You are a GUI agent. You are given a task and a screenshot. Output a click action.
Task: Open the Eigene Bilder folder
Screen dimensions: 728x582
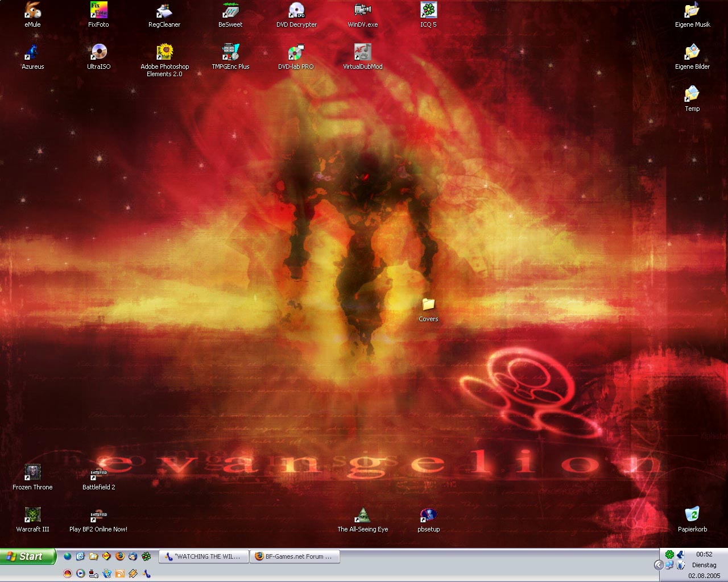point(692,57)
